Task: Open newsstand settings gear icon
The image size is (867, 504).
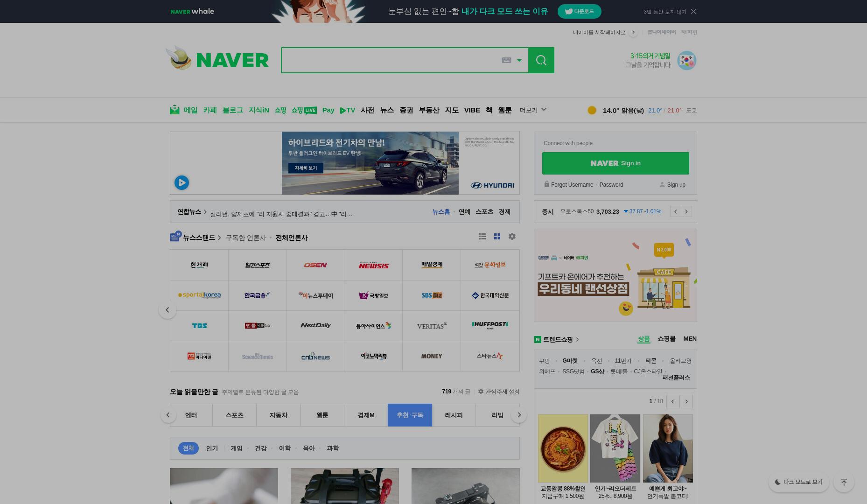Action: (512, 237)
